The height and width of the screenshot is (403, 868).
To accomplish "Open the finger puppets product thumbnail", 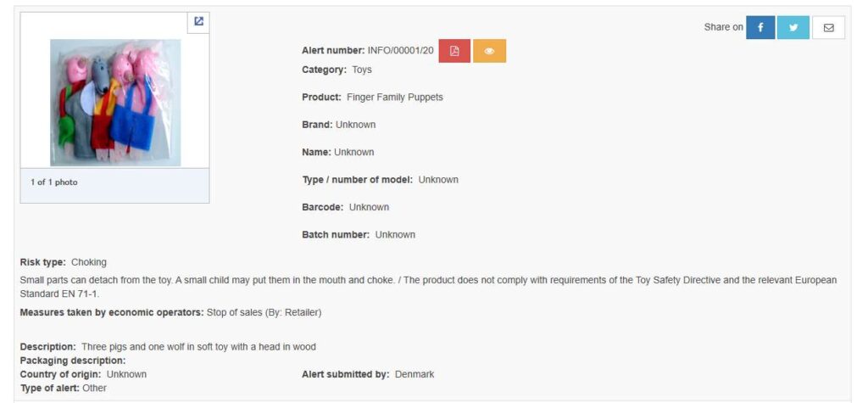I will pos(115,102).
